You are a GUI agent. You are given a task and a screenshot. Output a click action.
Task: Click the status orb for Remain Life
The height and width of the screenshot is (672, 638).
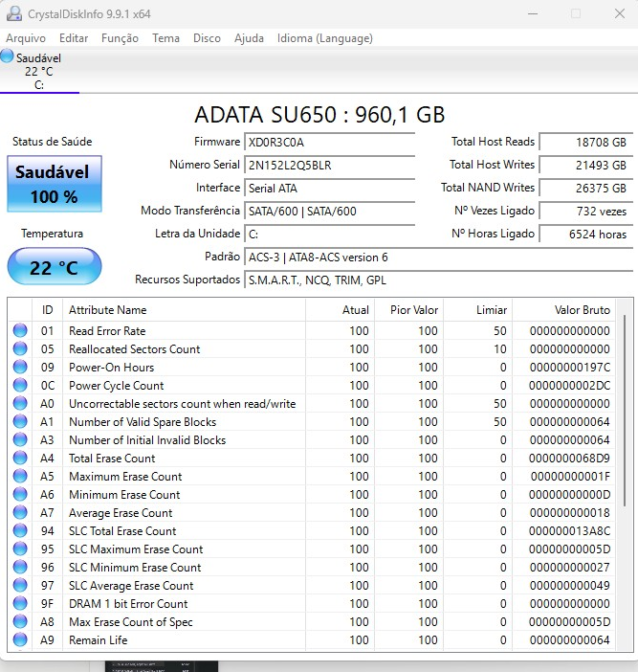point(20,639)
